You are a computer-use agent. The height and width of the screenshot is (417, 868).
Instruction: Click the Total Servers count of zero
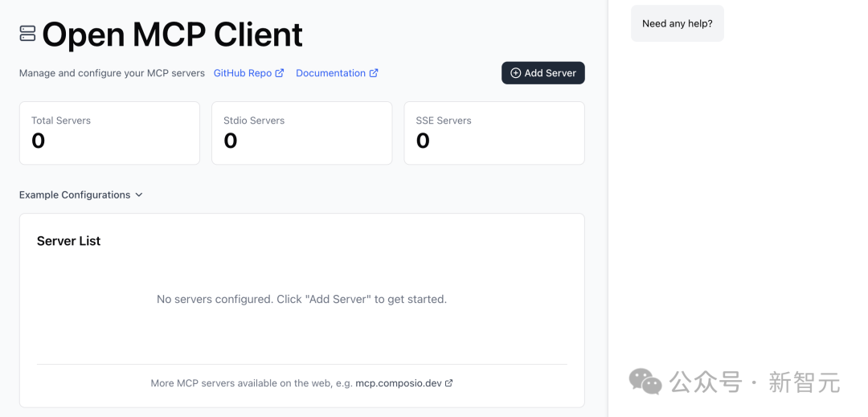click(x=39, y=141)
